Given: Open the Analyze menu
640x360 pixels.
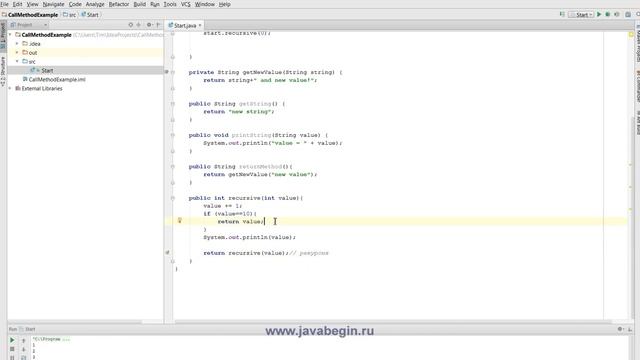Looking at the screenshot, I should tap(95, 4).
